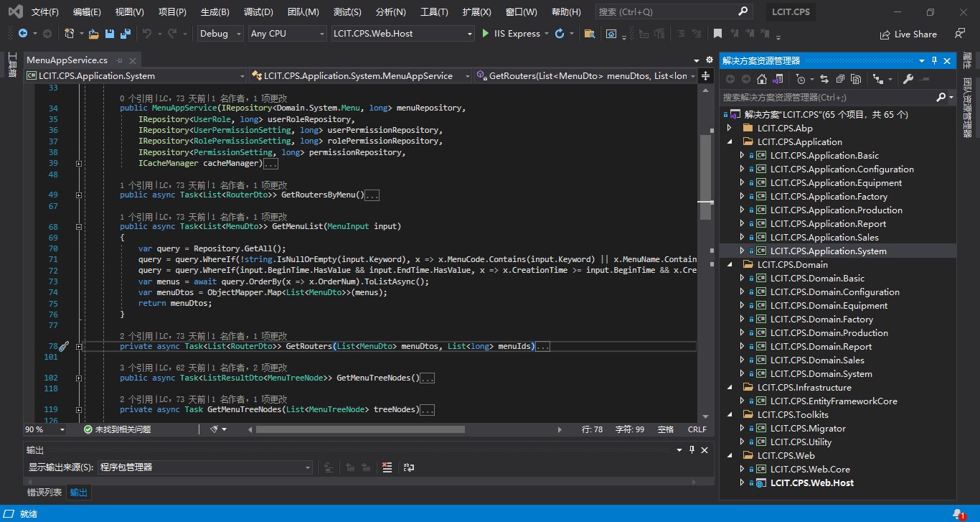Viewport: 980px width, 522px height.
Task: Click the code cleanup broom icon
Action: (215, 429)
